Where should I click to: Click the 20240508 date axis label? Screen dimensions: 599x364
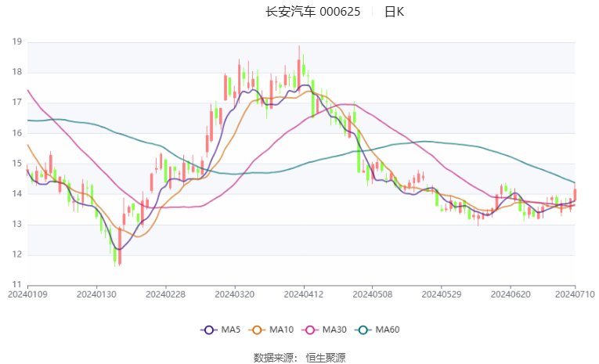point(373,294)
